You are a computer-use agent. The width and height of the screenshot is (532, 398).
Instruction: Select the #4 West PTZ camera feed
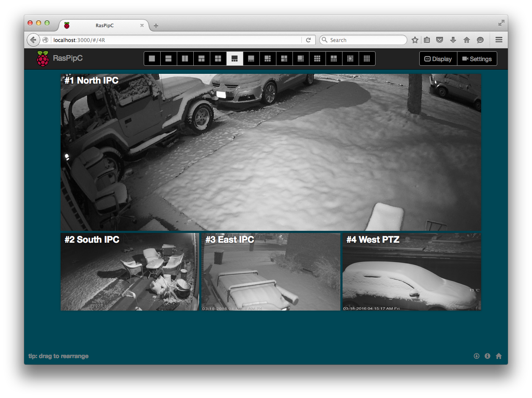pyautogui.click(x=412, y=272)
